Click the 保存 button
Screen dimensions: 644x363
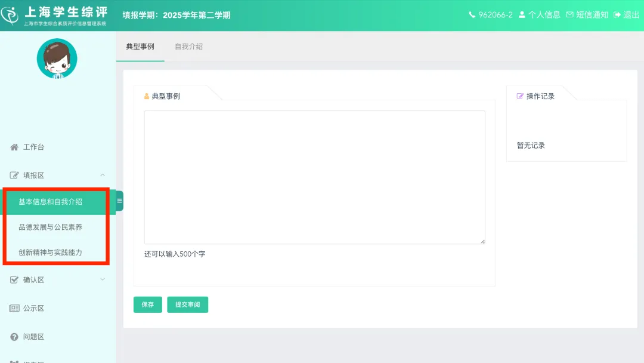[x=148, y=304]
